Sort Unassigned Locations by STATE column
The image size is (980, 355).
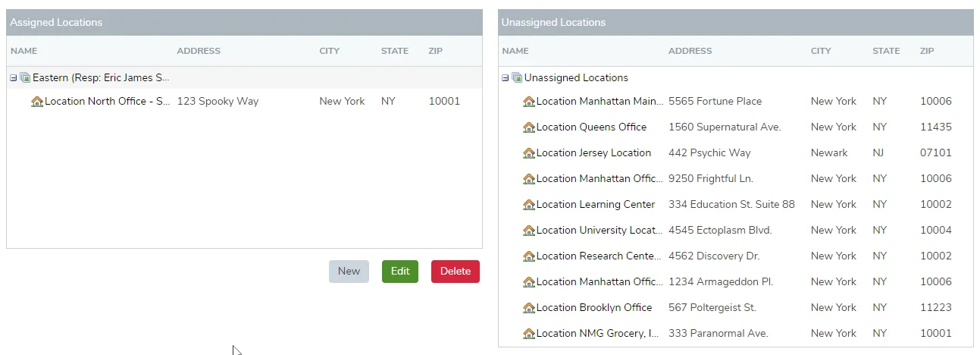point(886,51)
